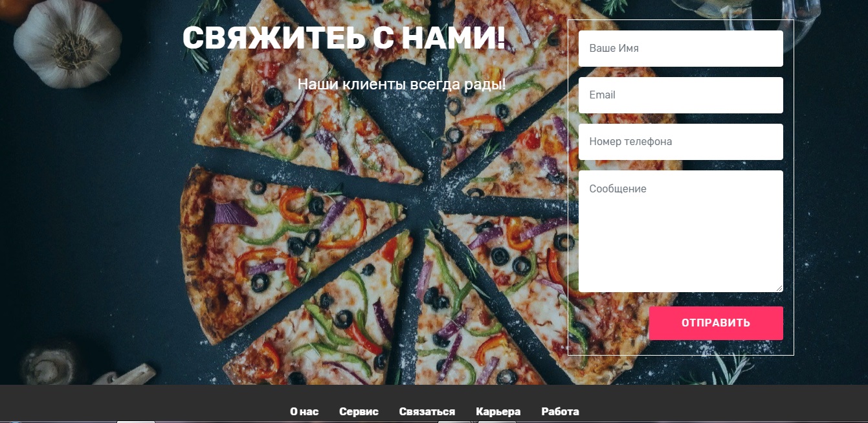Submit the form with the ОТПРАВИТЬ button
Image resolution: width=868 pixels, height=423 pixels.
(x=716, y=323)
